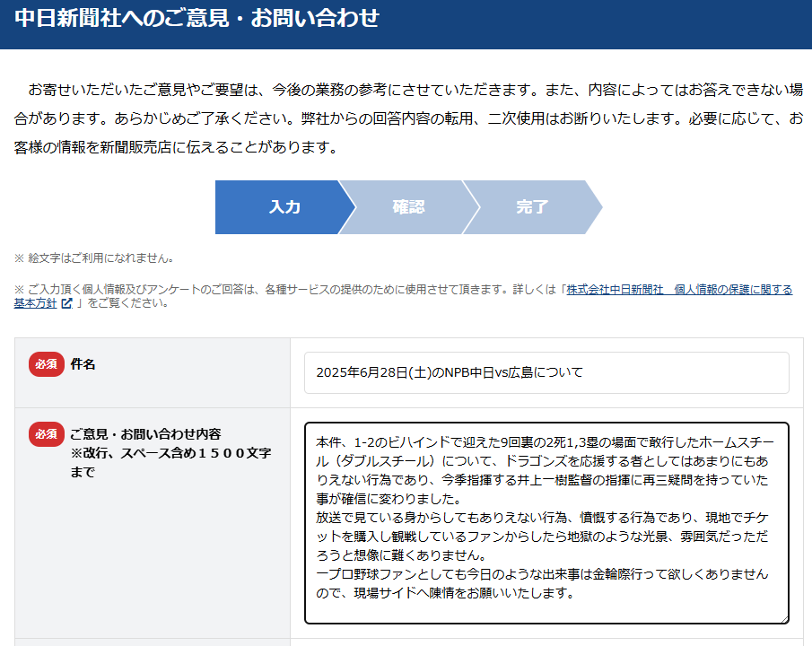The image size is (812, 646).
Task: Click the ご意見・お問い合わせ内容 label text
Action: [x=145, y=434]
